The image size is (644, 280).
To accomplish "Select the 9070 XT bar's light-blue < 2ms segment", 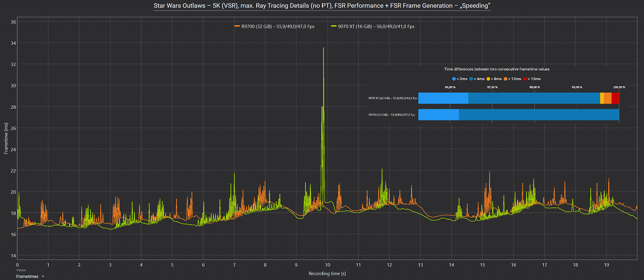I will pos(443,98).
